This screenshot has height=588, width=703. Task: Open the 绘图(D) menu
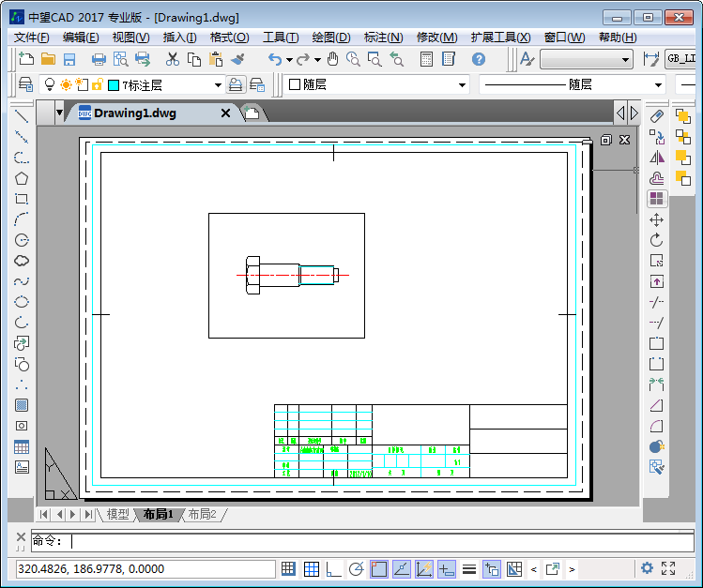(x=330, y=38)
